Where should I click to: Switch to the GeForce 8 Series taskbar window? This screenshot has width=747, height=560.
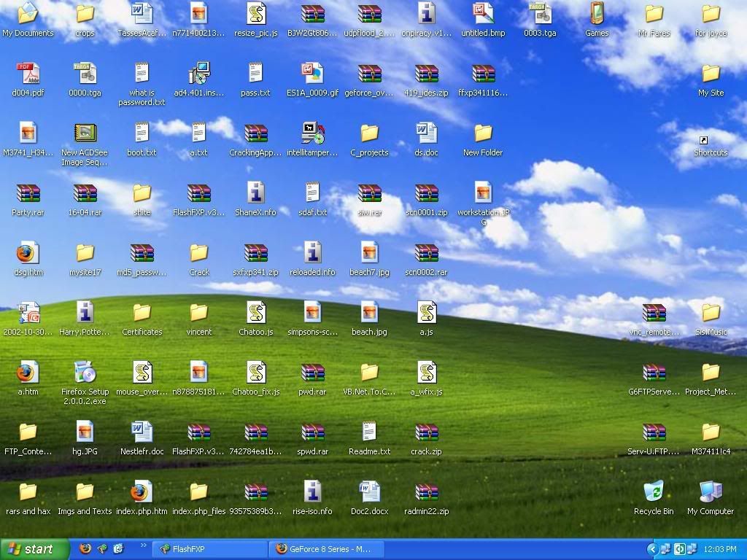click(x=325, y=549)
